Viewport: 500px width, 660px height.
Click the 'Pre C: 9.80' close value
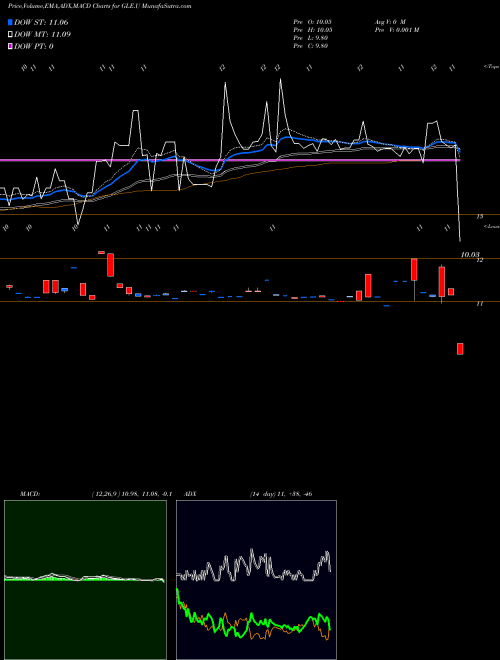(x=311, y=46)
